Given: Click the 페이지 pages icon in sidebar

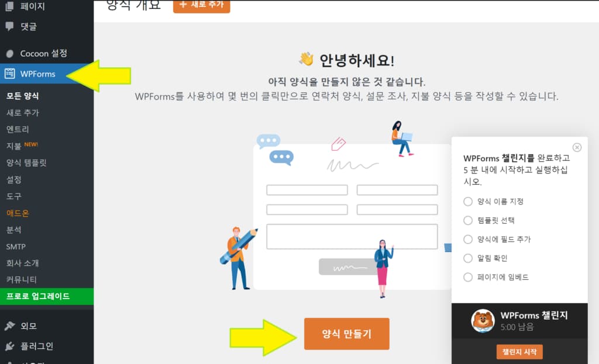Looking at the screenshot, I should [x=9, y=6].
